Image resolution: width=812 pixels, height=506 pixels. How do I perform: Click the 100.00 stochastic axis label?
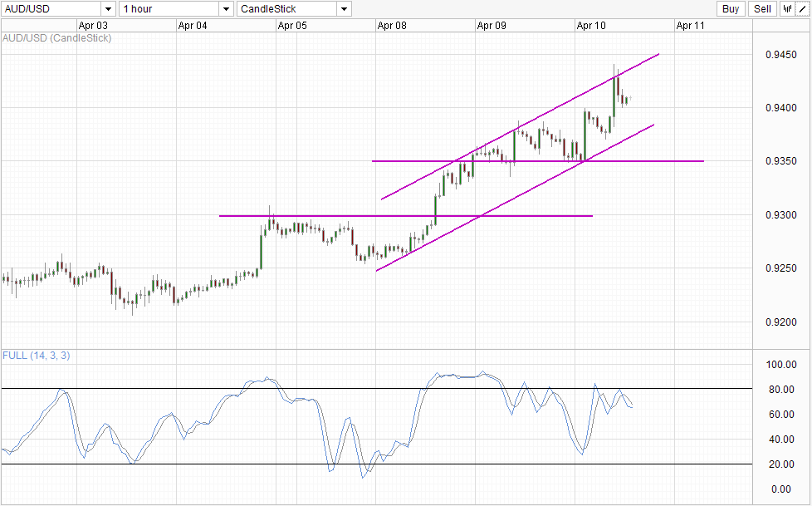tap(781, 365)
